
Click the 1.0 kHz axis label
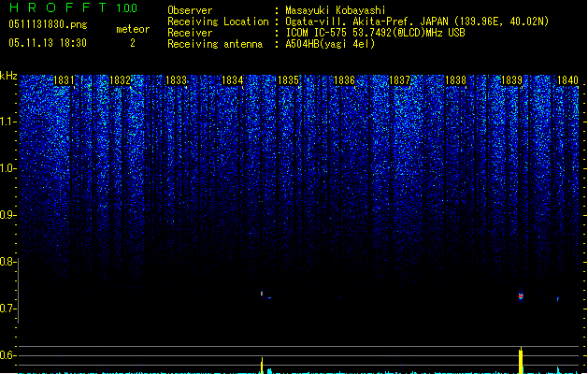(7, 168)
